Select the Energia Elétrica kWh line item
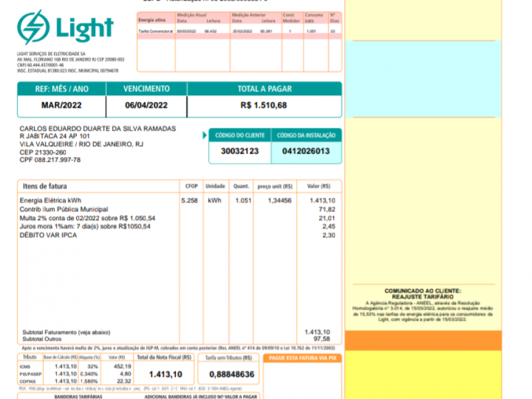Image resolution: width=532 pixels, height=399 pixels. (x=50, y=200)
